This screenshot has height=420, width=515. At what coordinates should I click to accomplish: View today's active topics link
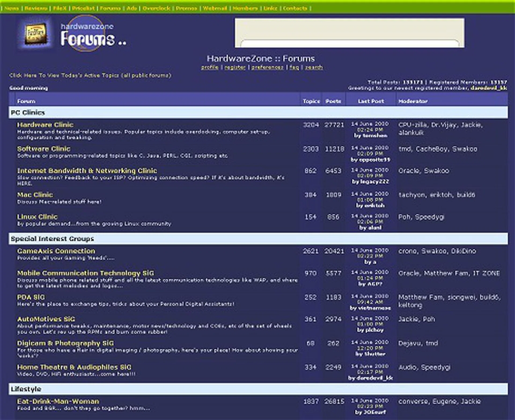point(90,75)
